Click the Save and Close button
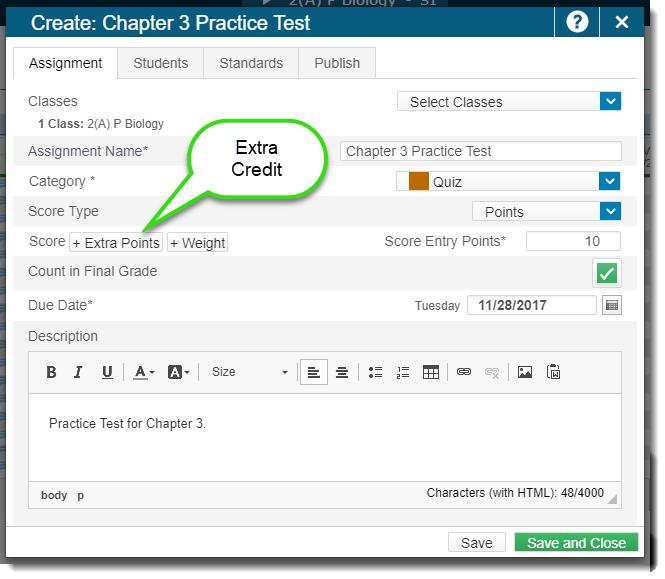The height and width of the screenshot is (579, 665). pyautogui.click(x=575, y=543)
